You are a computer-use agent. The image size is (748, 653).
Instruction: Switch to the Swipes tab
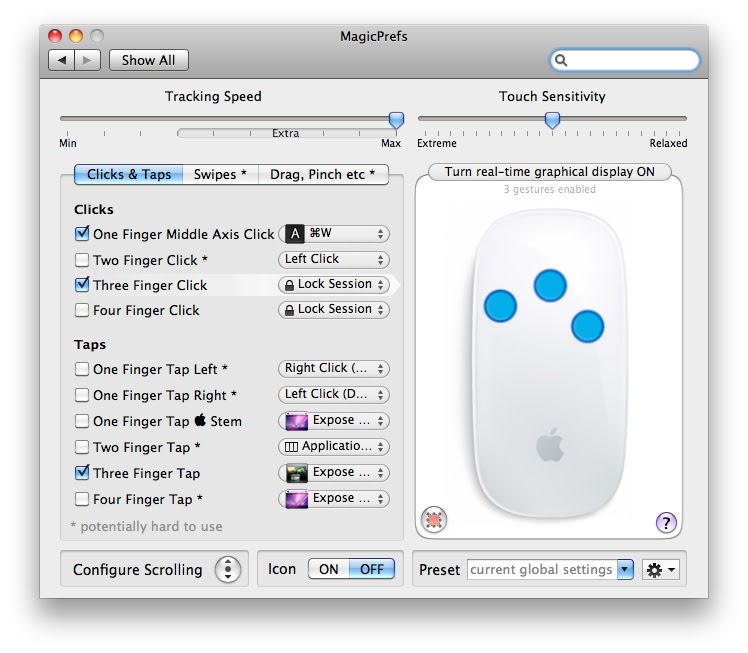(x=220, y=175)
